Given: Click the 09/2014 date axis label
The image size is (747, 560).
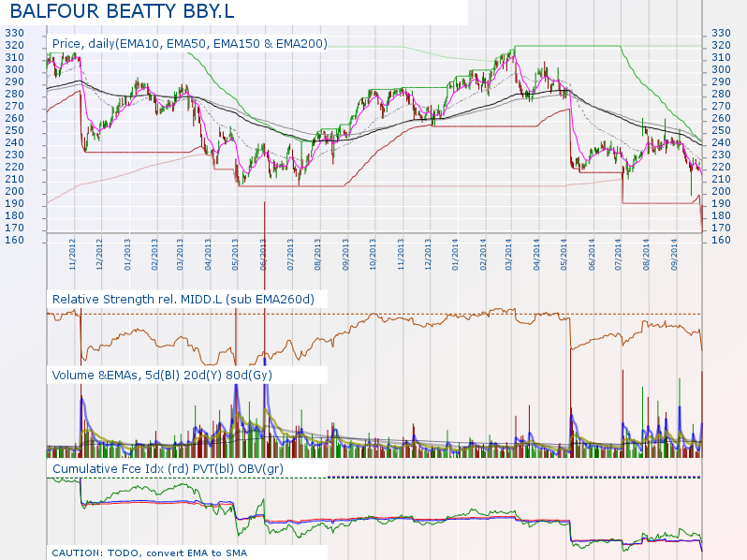Looking at the screenshot, I should 675,255.
